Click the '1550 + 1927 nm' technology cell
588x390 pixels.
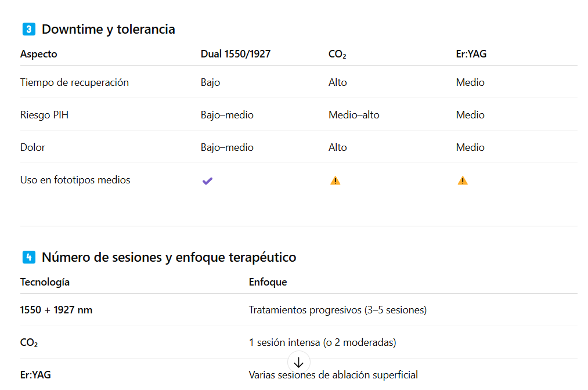click(56, 310)
